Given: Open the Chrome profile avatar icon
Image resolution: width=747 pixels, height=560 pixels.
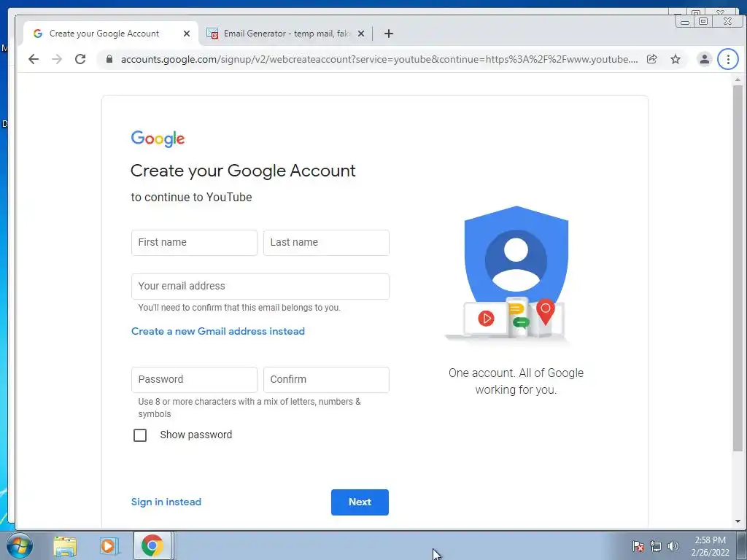Looking at the screenshot, I should coord(704,59).
